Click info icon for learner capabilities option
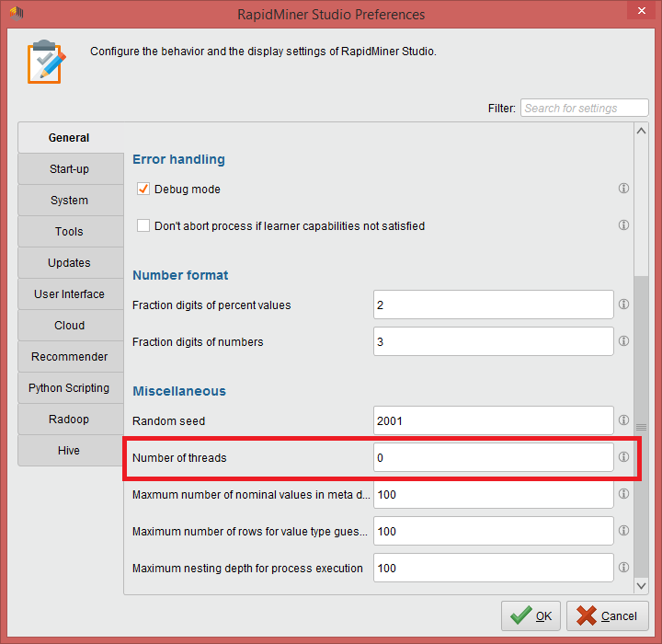The height and width of the screenshot is (644, 662). click(623, 224)
